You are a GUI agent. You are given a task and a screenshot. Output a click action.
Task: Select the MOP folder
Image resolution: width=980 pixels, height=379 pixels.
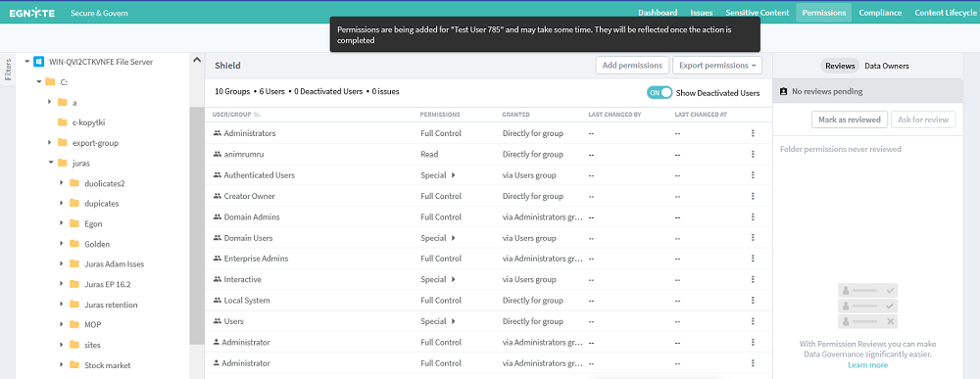coord(92,325)
